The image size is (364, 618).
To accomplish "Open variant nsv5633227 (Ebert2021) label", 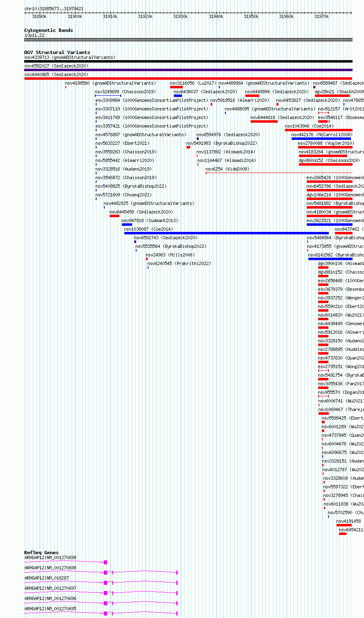I will [x=122, y=143].
